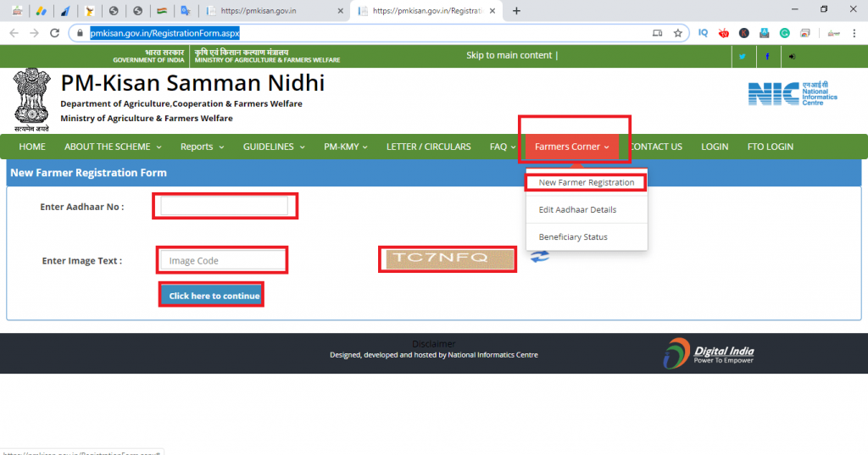This screenshot has width=868, height=455.
Task: Follow the Skip to main content link
Action: [509, 55]
